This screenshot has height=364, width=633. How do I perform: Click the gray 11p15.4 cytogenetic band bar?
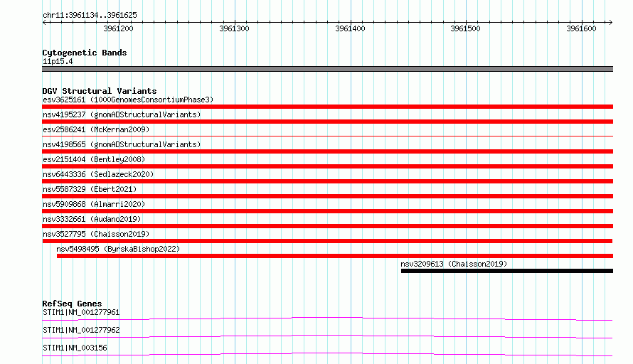pos(327,69)
